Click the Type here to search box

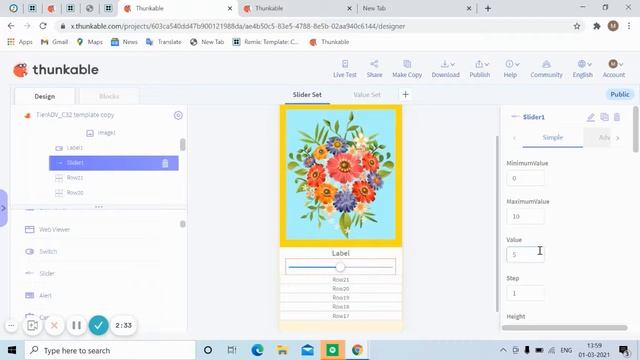(x=110, y=350)
